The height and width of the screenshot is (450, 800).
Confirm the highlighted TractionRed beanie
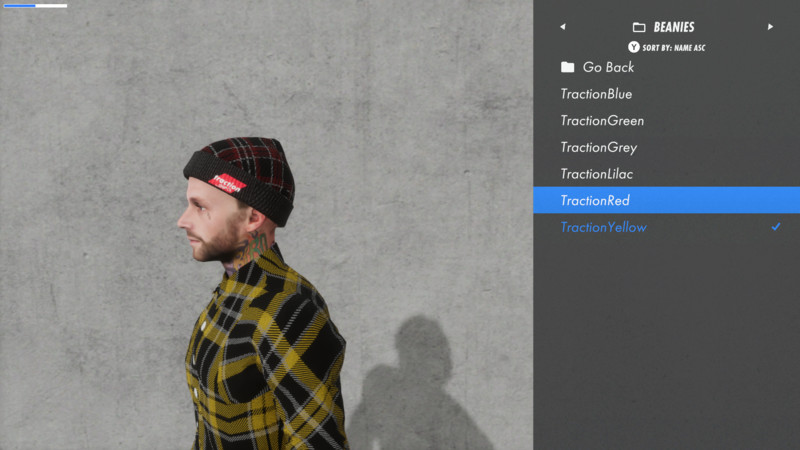tap(666, 200)
